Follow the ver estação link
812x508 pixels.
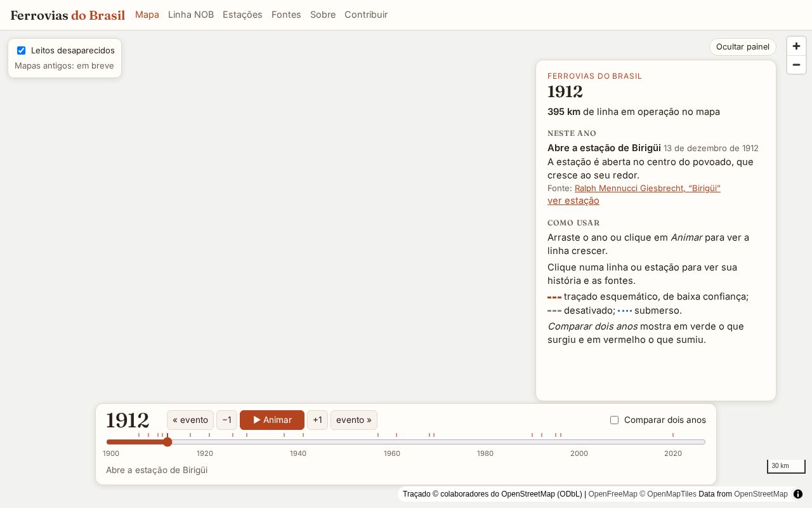pos(573,201)
